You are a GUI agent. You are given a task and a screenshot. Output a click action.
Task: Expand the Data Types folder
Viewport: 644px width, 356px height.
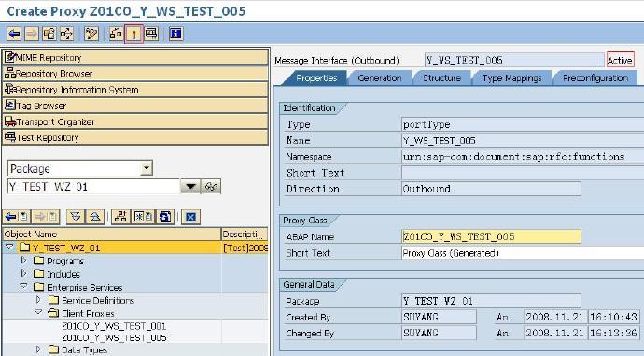coord(38,349)
